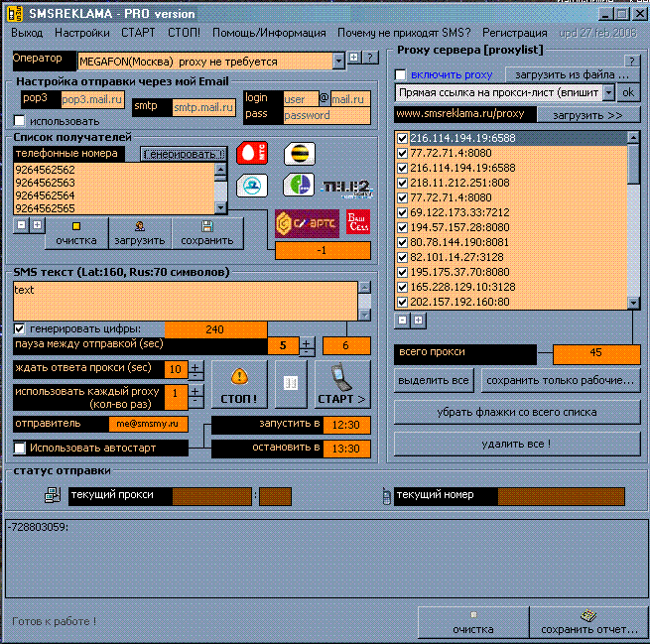Screen dimensions: 650x644
Task: Click plus icon under proxy list
Action: click(x=418, y=321)
